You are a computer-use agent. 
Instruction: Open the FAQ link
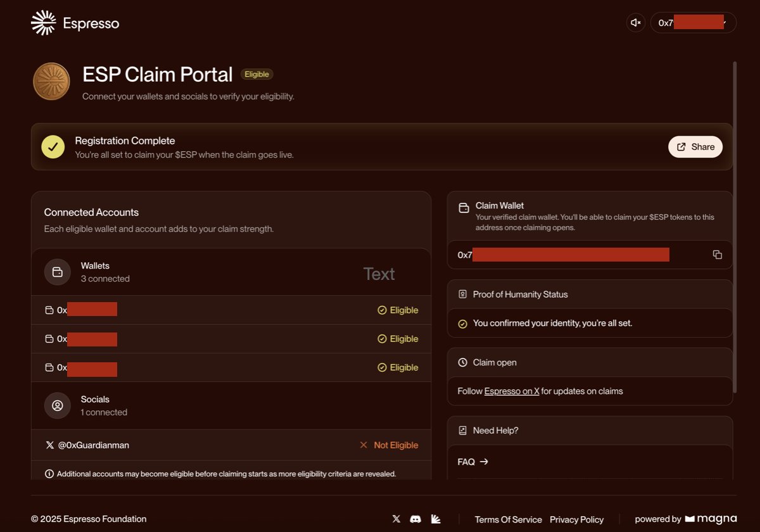[473, 462]
